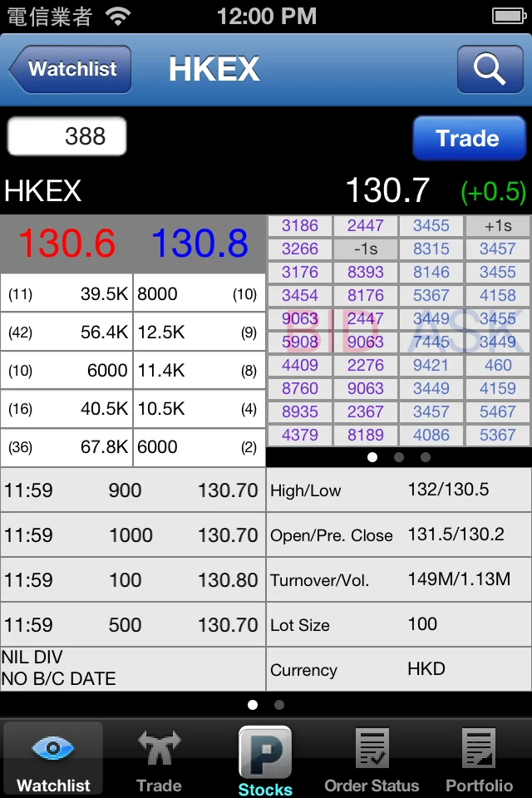Select broker code 460
532x798 pixels.
[x=498, y=366]
